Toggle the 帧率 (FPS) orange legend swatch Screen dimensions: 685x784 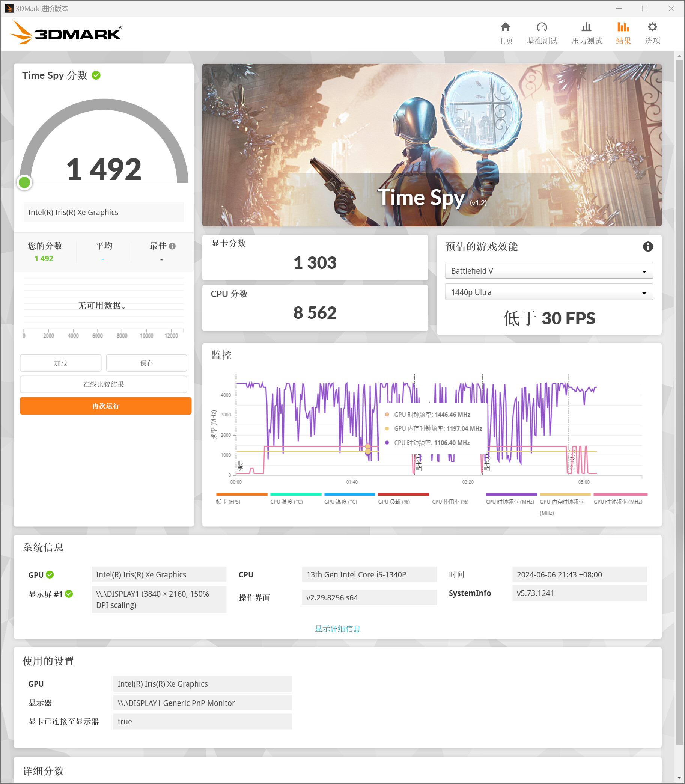click(x=242, y=495)
